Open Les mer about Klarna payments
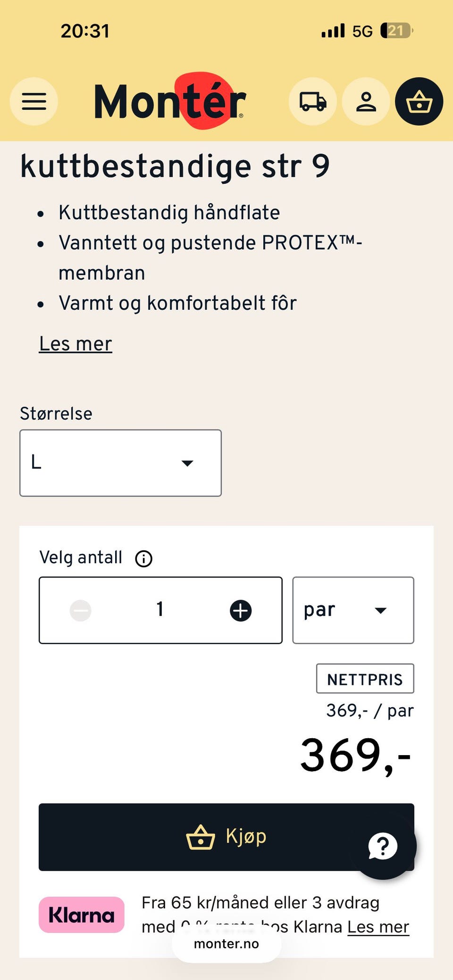This screenshot has width=453, height=980. point(377,926)
